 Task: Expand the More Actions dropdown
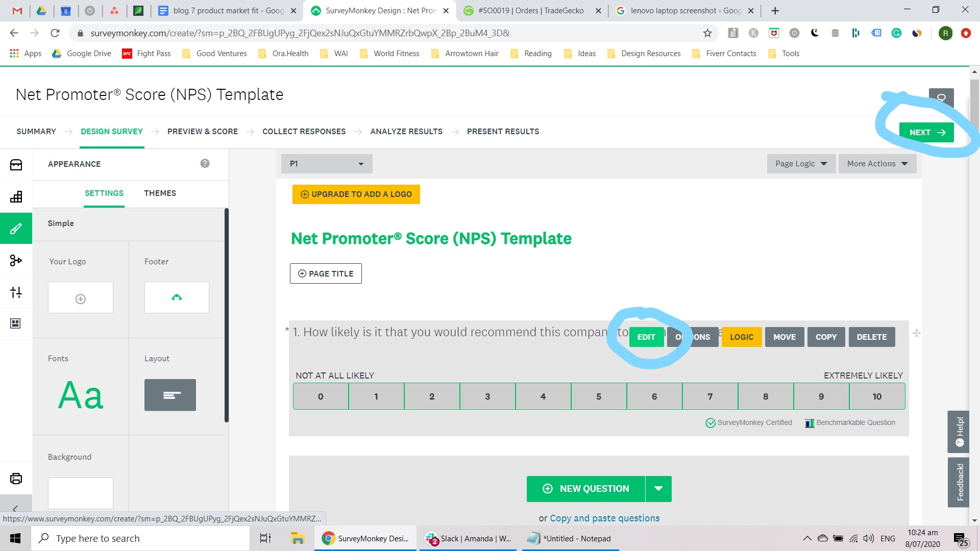click(x=877, y=164)
